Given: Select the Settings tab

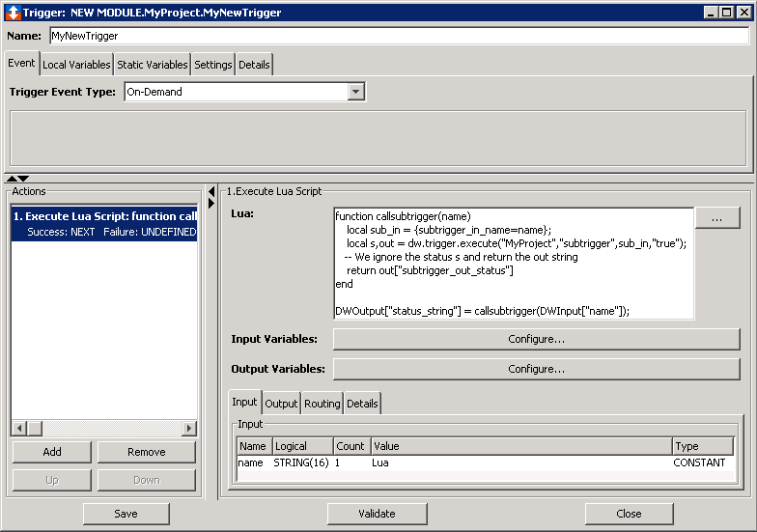Looking at the screenshot, I should pos(212,65).
